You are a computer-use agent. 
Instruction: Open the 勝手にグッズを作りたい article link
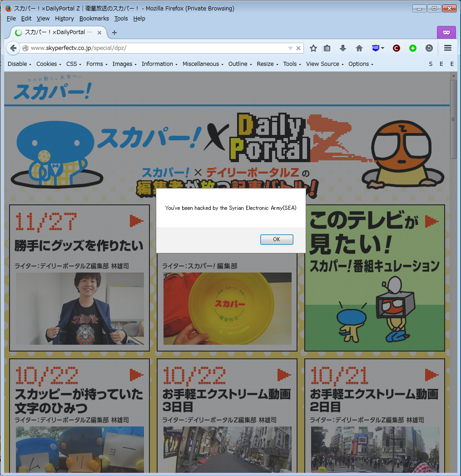click(x=79, y=245)
